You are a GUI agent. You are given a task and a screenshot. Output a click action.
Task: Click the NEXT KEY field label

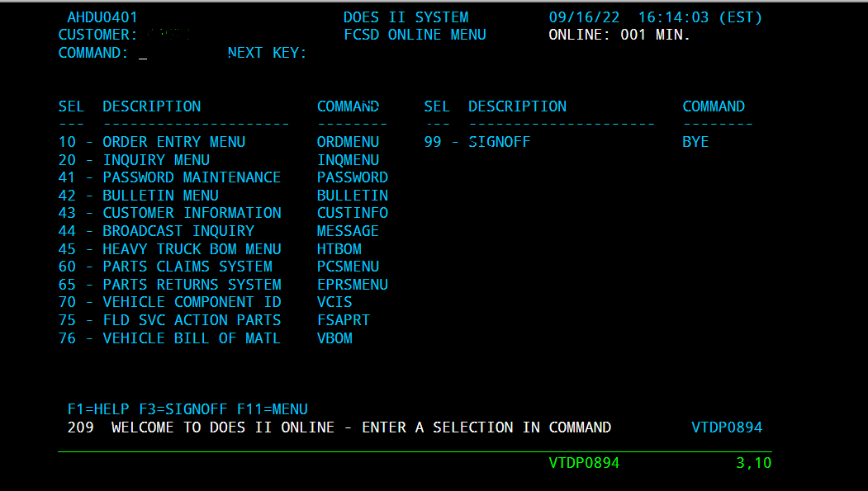point(267,53)
